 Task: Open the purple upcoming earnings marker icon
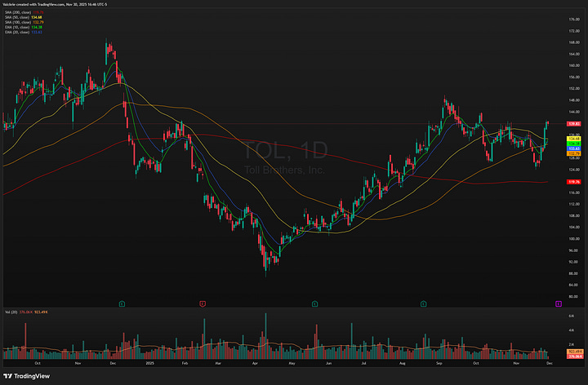[559, 303]
